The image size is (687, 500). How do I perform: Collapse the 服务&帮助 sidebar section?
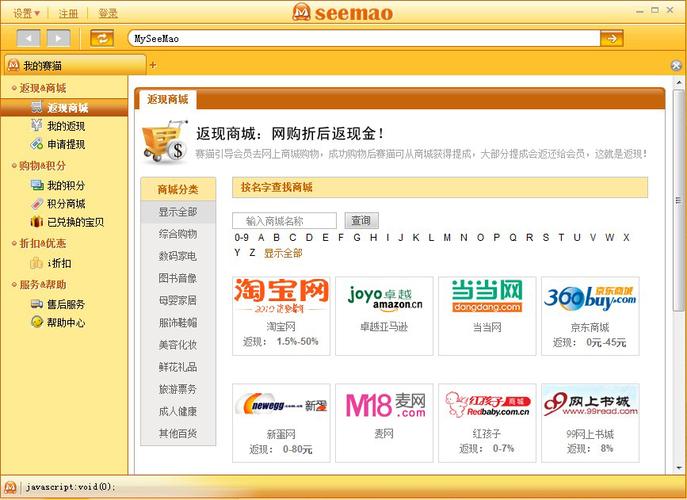tap(39, 284)
